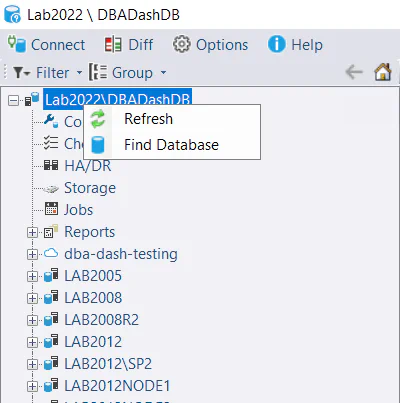This screenshot has width=400, height=403.
Task: Expand the LAB2005 node
Action: pos(32,276)
